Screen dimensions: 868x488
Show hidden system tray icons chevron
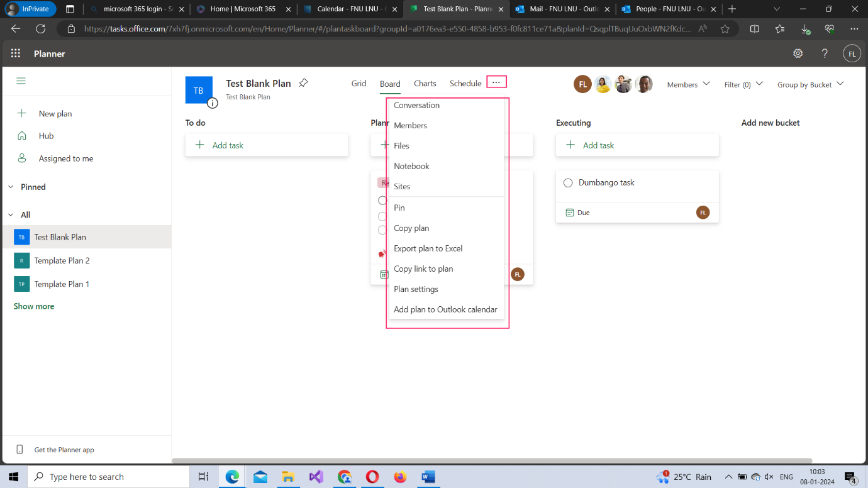pyautogui.click(x=729, y=477)
